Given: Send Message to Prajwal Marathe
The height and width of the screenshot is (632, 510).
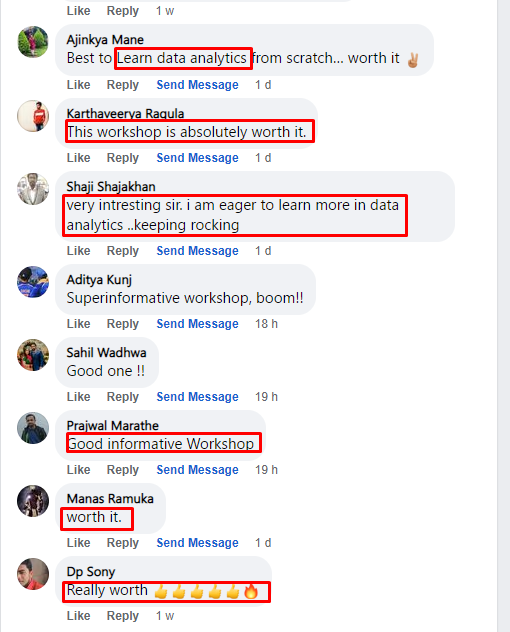Looking at the screenshot, I should click(198, 470).
